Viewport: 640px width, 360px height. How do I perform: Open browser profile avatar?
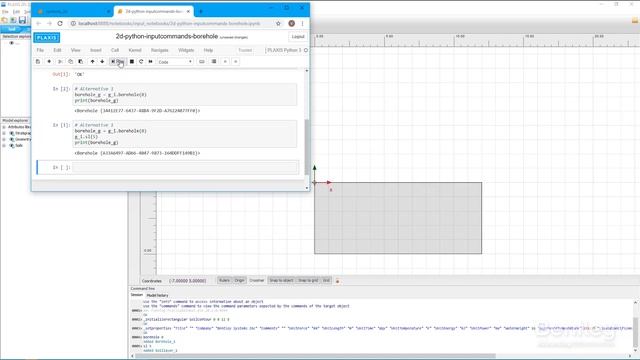(291, 24)
